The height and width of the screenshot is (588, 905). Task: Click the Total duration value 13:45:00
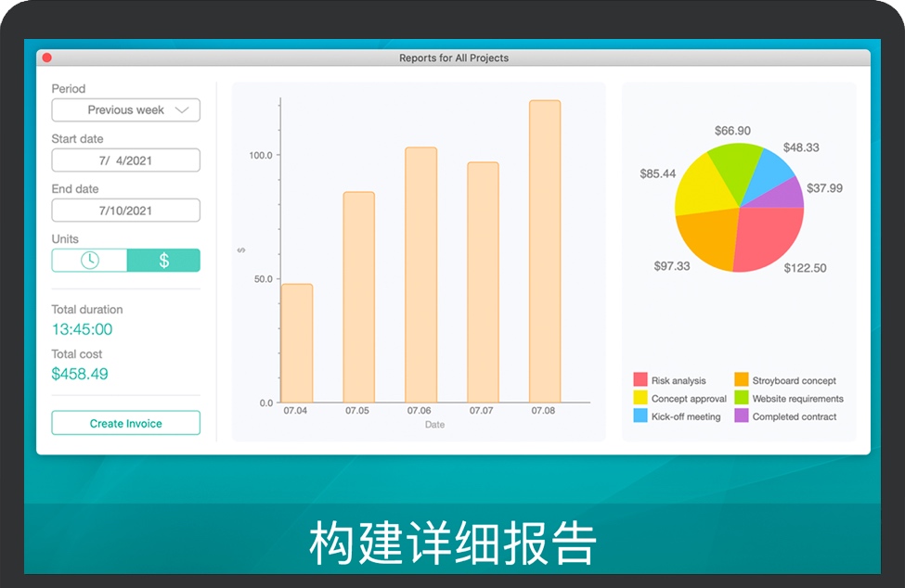click(79, 329)
